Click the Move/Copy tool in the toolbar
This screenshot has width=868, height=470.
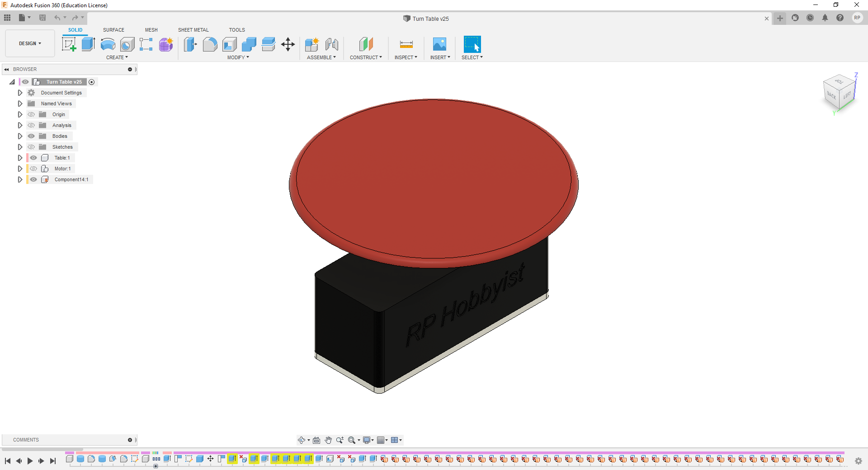click(288, 44)
